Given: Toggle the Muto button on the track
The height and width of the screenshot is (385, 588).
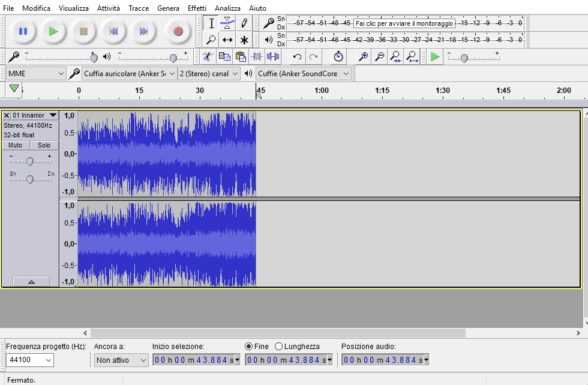Looking at the screenshot, I should pyautogui.click(x=16, y=145).
